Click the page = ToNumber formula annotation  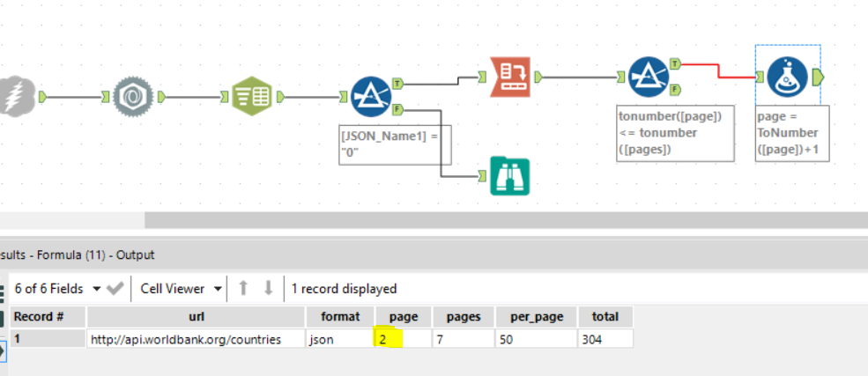[x=792, y=133]
